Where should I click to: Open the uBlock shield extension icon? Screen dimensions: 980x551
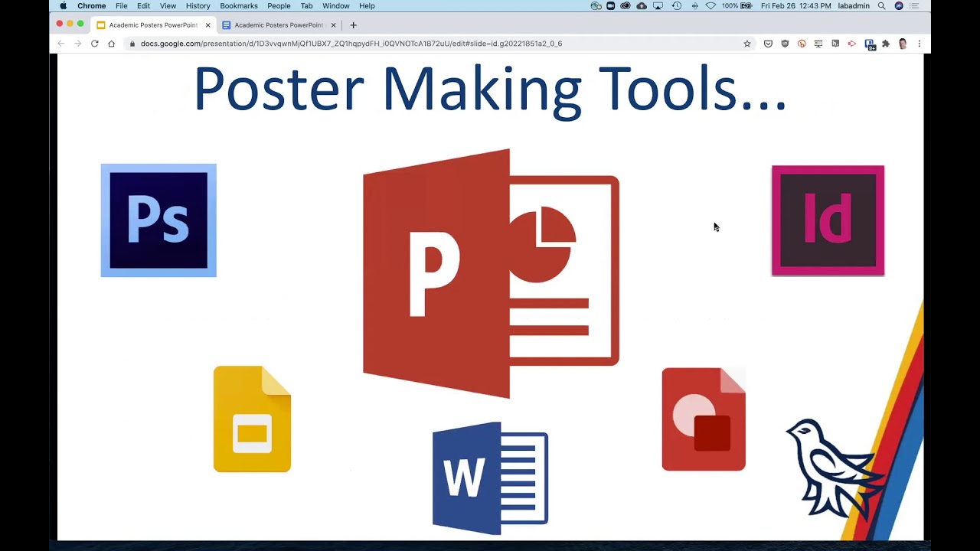pos(785,44)
